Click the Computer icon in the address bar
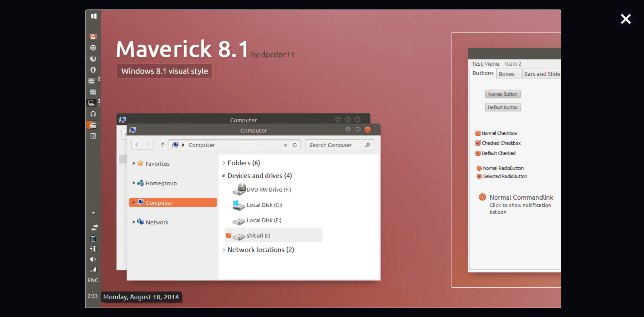The width and height of the screenshot is (644, 317). pyautogui.click(x=175, y=145)
